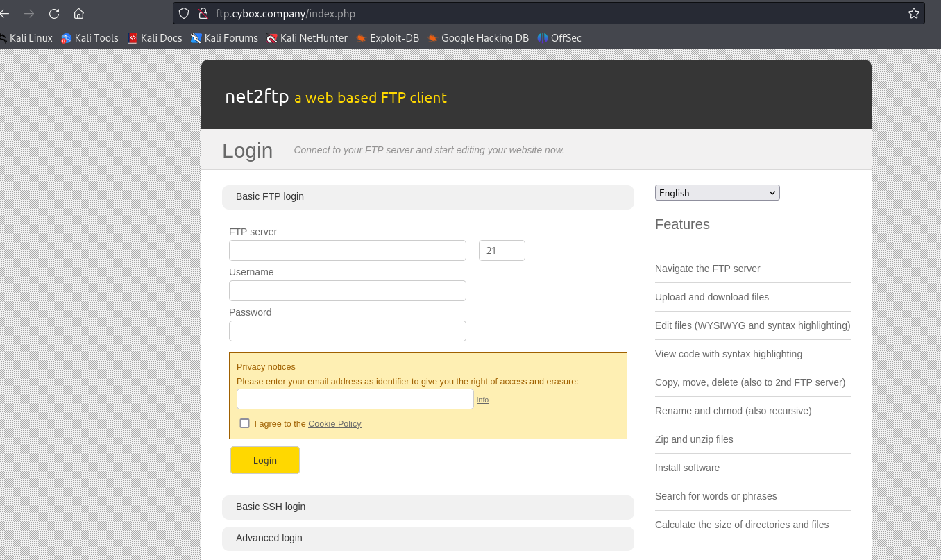The width and height of the screenshot is (941, 560).
Task: Expand the Basic SSH login section
Action: [x=428, y=507]
